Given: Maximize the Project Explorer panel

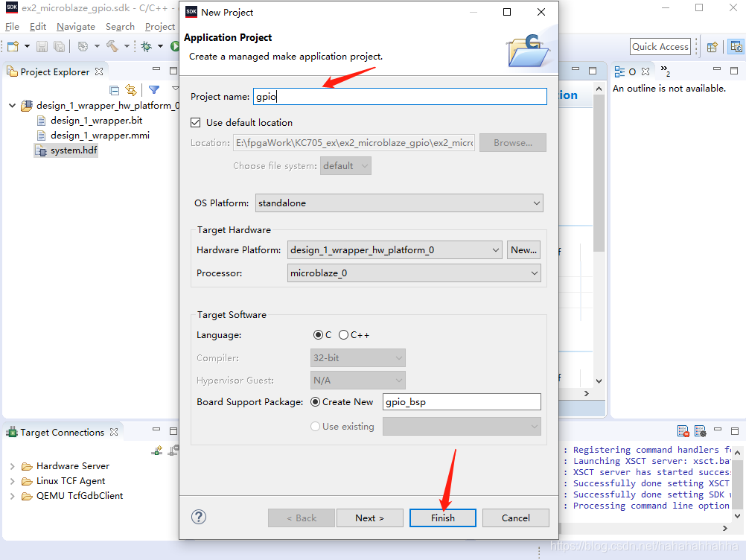Looking at the screenshot, I should point(173,71).
